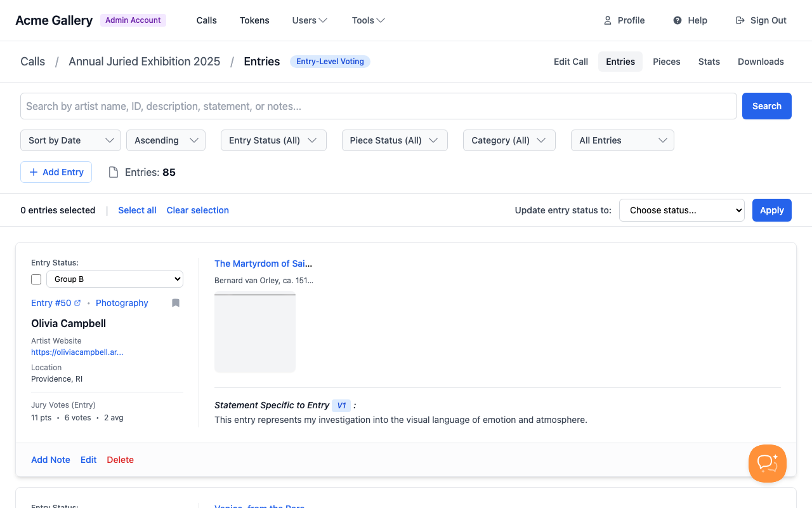Viewport: 812px width, 508px height.
Task: Open the Sort by Date dropdown
Action: pos(70,140)
